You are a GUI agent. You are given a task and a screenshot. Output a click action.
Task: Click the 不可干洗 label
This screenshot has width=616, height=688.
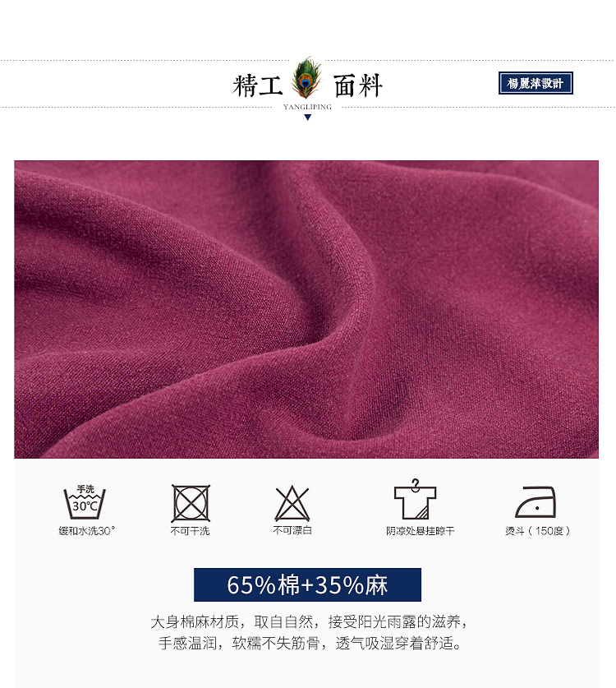pos(190,531)
